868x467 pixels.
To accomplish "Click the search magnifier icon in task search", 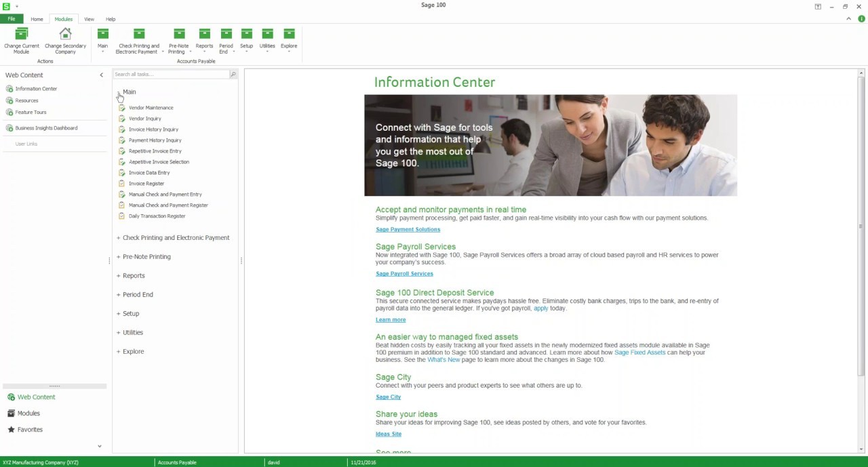I will coord(233,75).
